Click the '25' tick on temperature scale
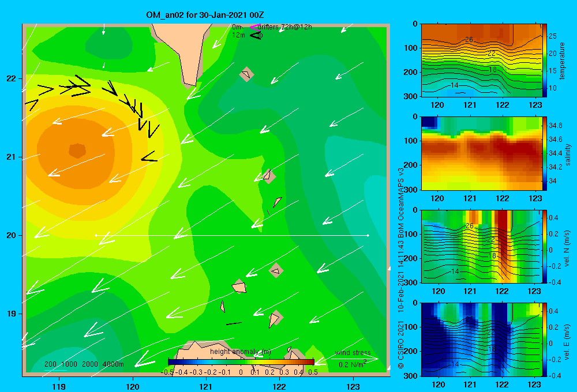This screenshot has height=392, width=577. (x=552, y=36)
